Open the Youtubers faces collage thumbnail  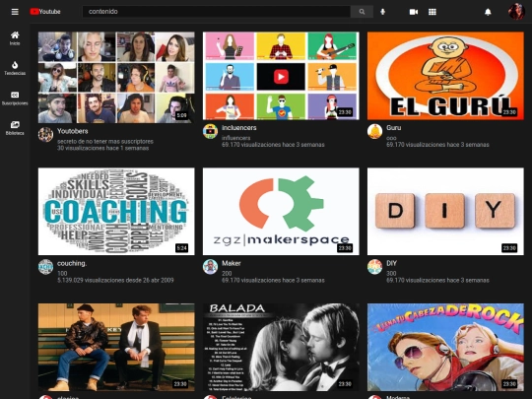116,78
